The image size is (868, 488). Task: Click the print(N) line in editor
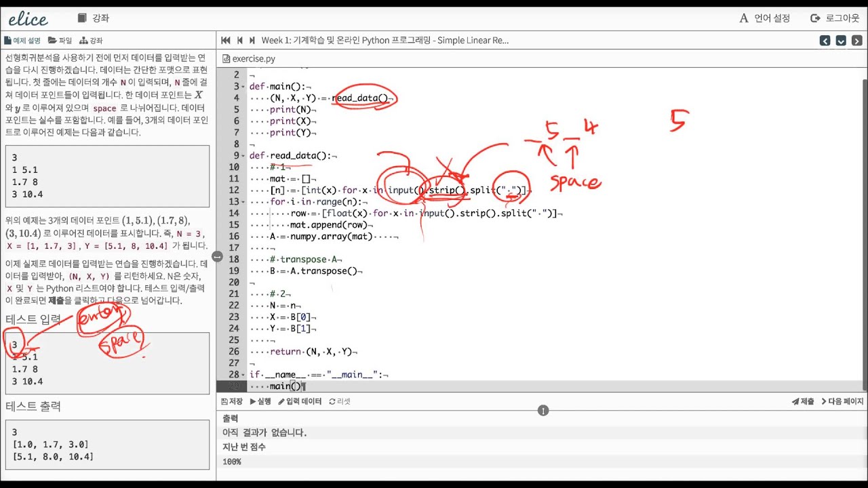[x=292, y=109]
